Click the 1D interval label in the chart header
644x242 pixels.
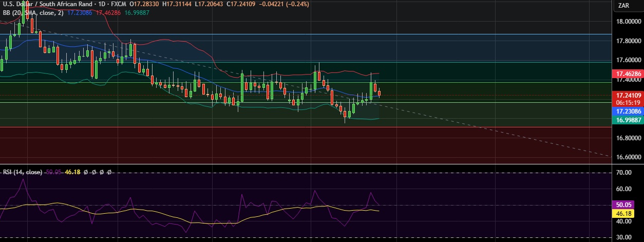pos(96,4)
